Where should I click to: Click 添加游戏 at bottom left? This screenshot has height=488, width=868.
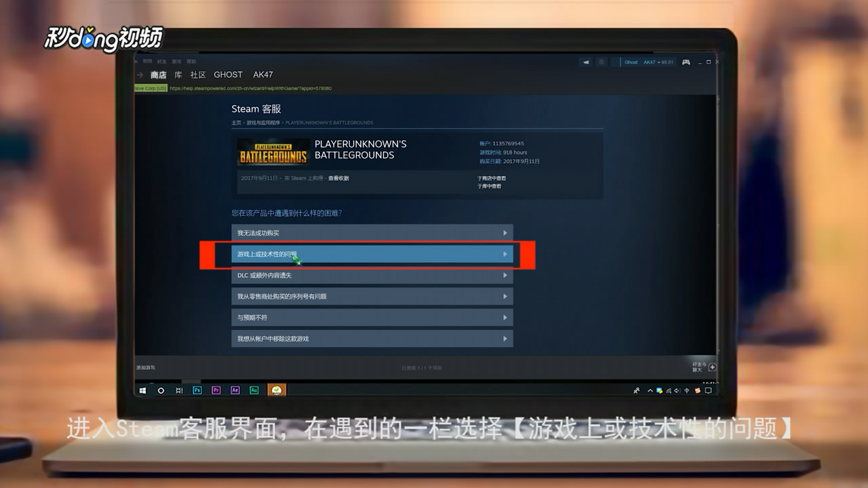(146, 367)
